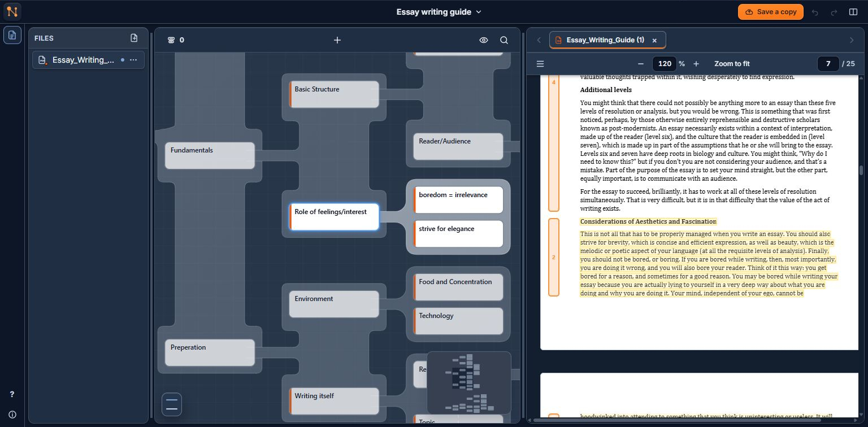Screen dimensions: 868x427
Task: Click the zoom percentage field showing 120
Action: point(665,64)
